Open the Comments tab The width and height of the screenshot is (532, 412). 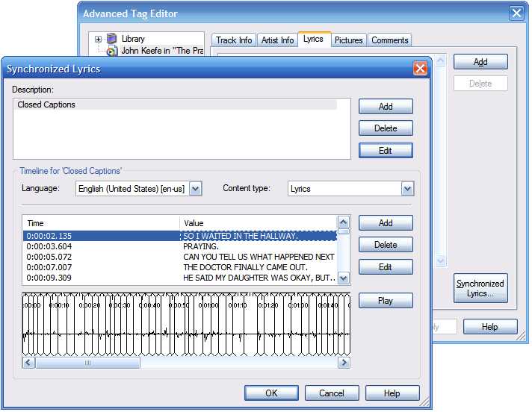coord(389,40)
